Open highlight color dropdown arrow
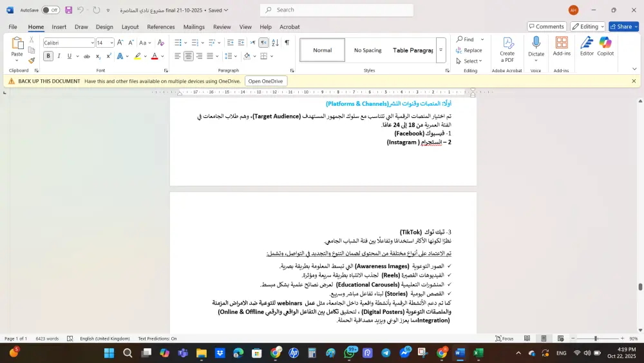 [145, 56]
